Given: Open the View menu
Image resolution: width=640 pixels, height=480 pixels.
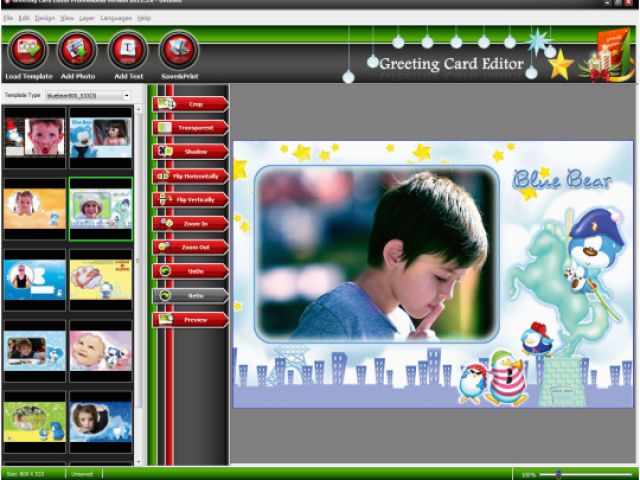Looking at the screenshot, I should 67,18.
